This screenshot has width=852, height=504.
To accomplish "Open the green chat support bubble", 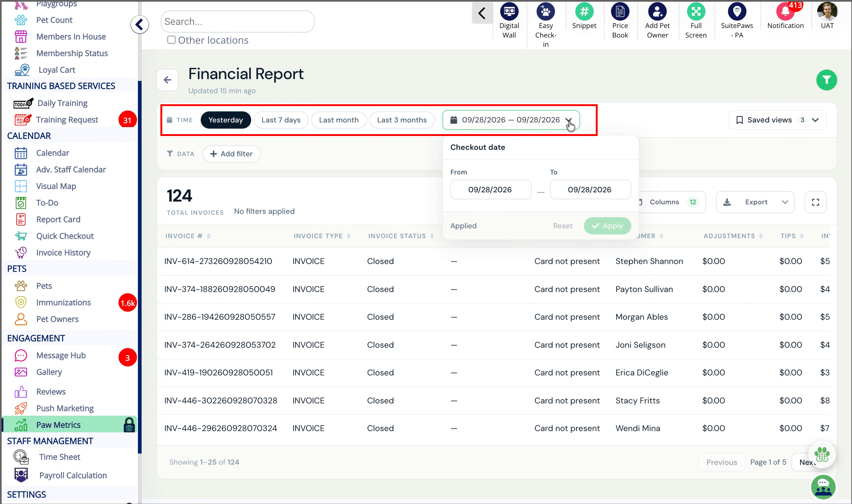I will pyautogui.click(x=823, y=487).
